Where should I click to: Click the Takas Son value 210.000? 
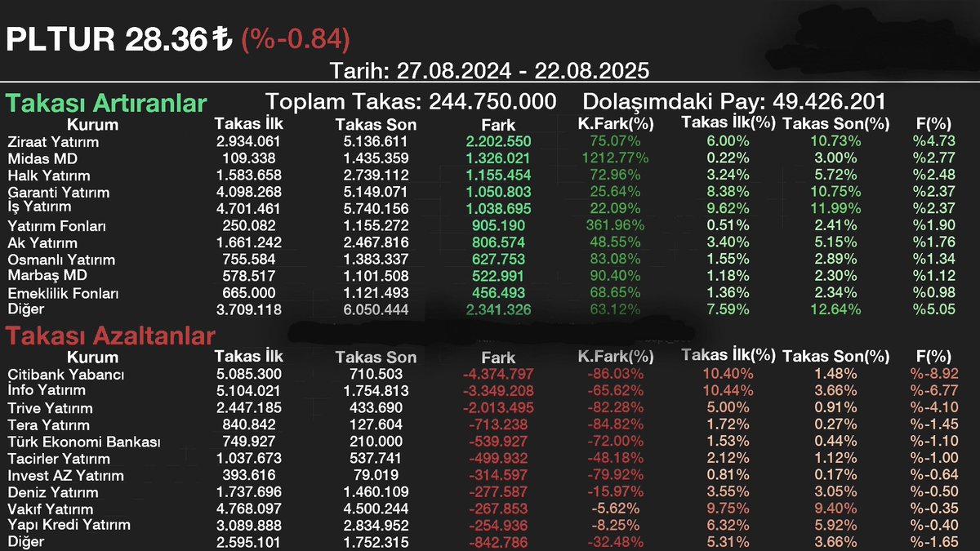coord(376,442)
